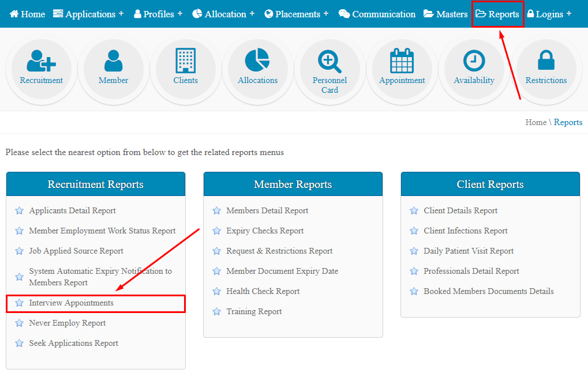Open Daily Patient Visit Report link
Viewport: 588px width, 377px height.
[469, 251]
